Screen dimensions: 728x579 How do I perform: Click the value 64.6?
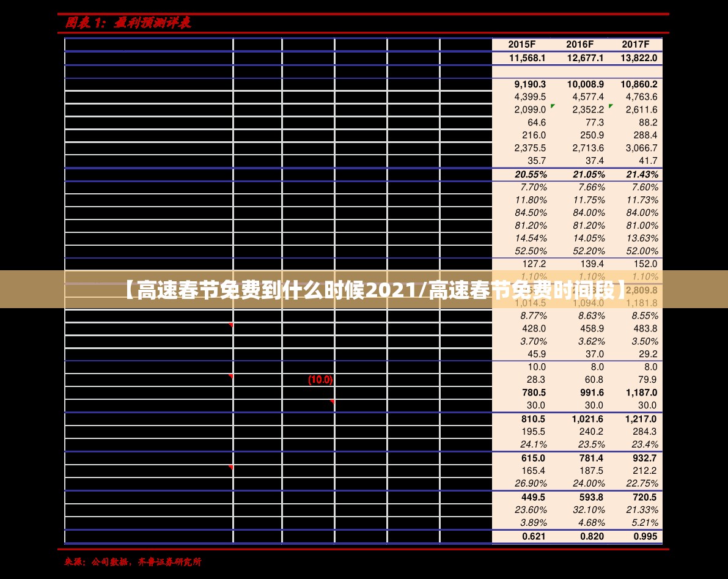click(536, 122)
